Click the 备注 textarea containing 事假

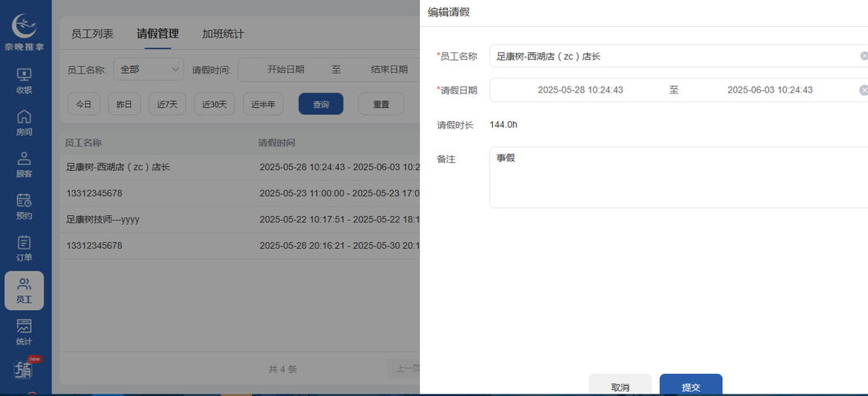pyautogui.click(x=679, y=178)
